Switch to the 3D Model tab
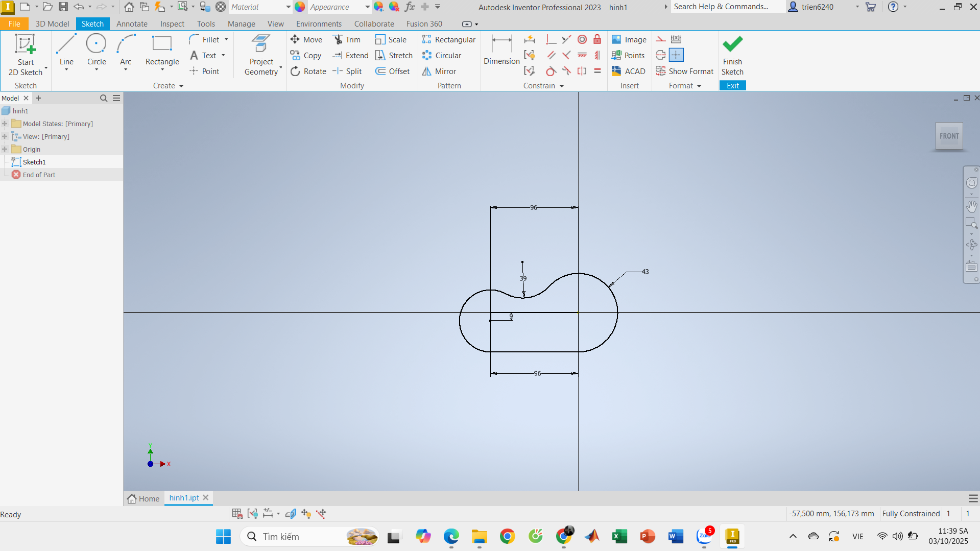Image resolution: width=980 pixels, height=551 pixels. pyautogui.click(x=52, y=24)
